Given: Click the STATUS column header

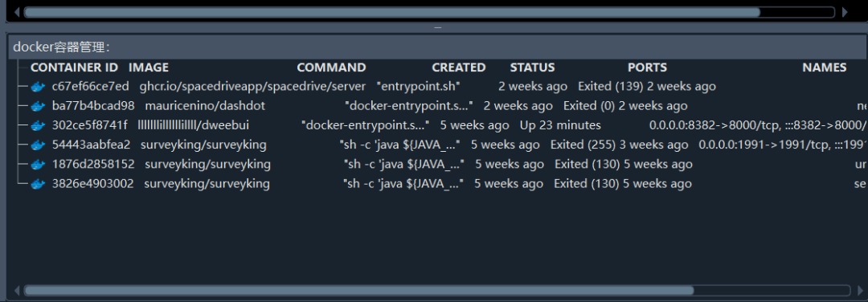Looking at the screenshot, I should point(532,67).
